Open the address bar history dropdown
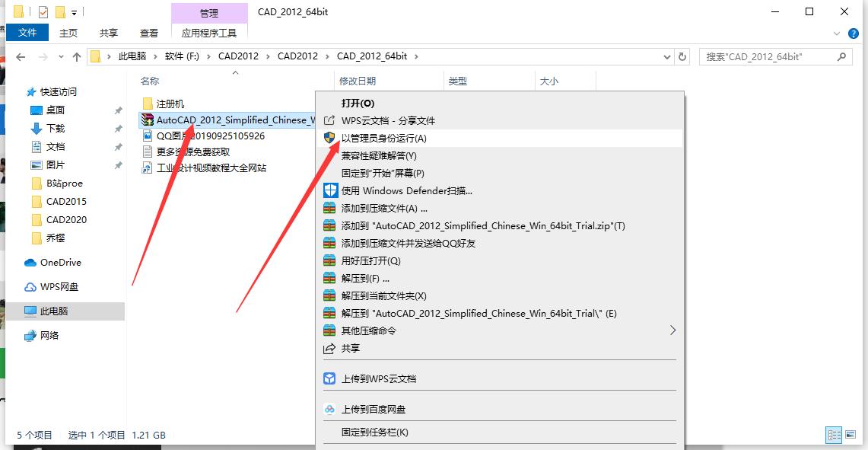Image resolution: width=868 pixels, height=450 pixels. pos(666,56)
